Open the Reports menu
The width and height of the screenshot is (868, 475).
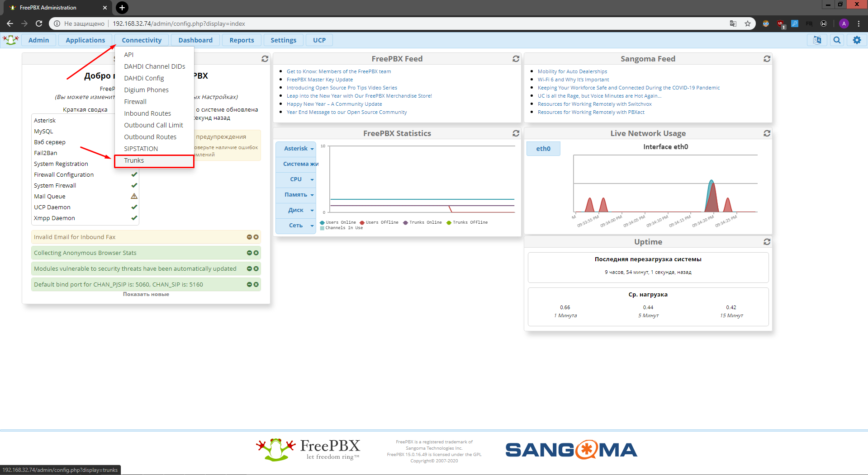(x=242, y=40)
